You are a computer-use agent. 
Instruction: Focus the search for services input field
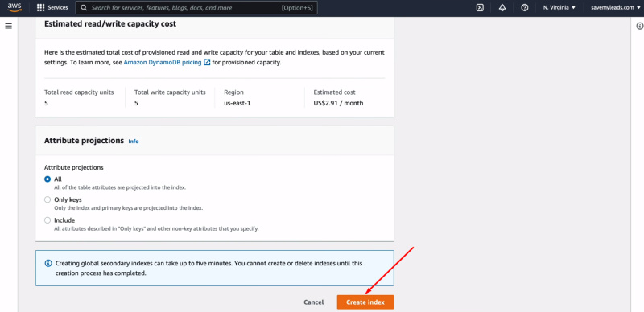196,8
